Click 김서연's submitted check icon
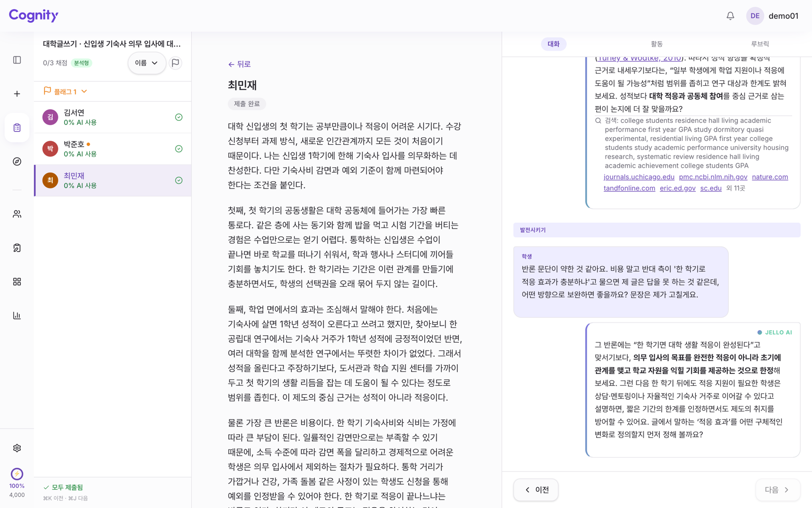This screenshot has height=508, width=812. click(x=179, y=117)
